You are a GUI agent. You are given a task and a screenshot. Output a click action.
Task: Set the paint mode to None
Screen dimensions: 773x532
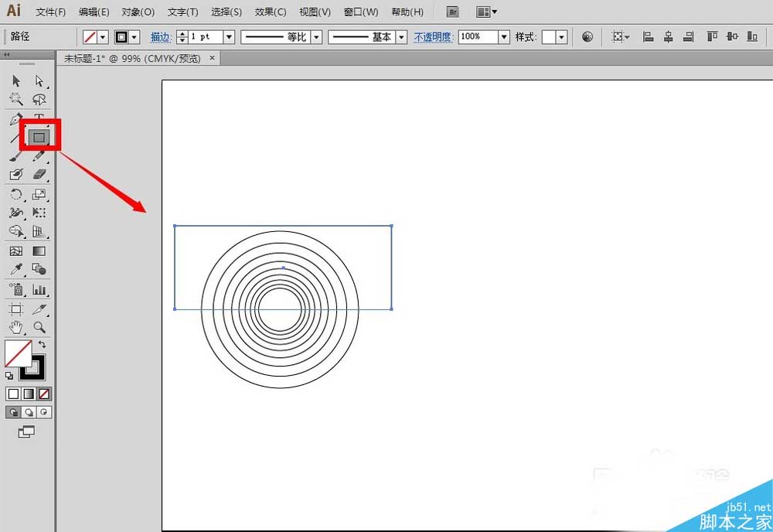(x=44, y=394)
